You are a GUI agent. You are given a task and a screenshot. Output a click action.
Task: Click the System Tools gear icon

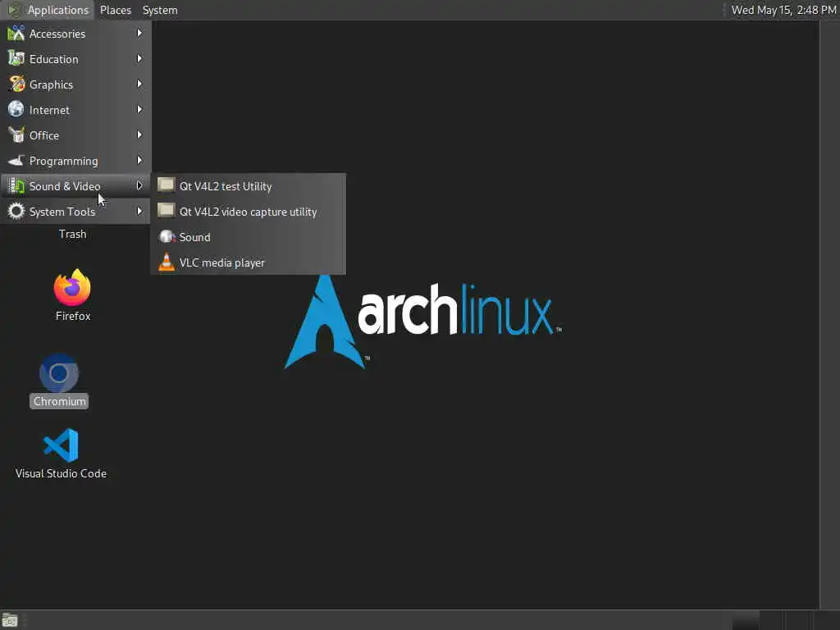(16, 211)
